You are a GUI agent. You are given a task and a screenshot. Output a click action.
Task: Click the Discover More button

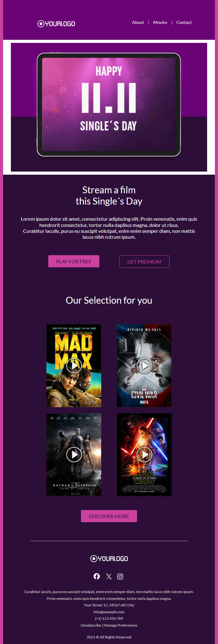(109, 516)
